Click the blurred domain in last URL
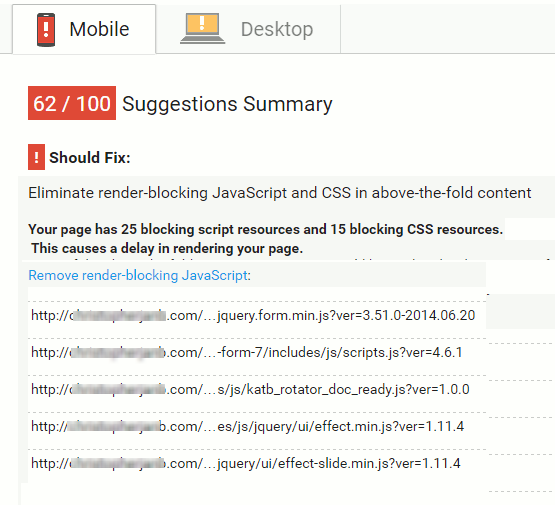555x505 pixels. click(118, 464)
